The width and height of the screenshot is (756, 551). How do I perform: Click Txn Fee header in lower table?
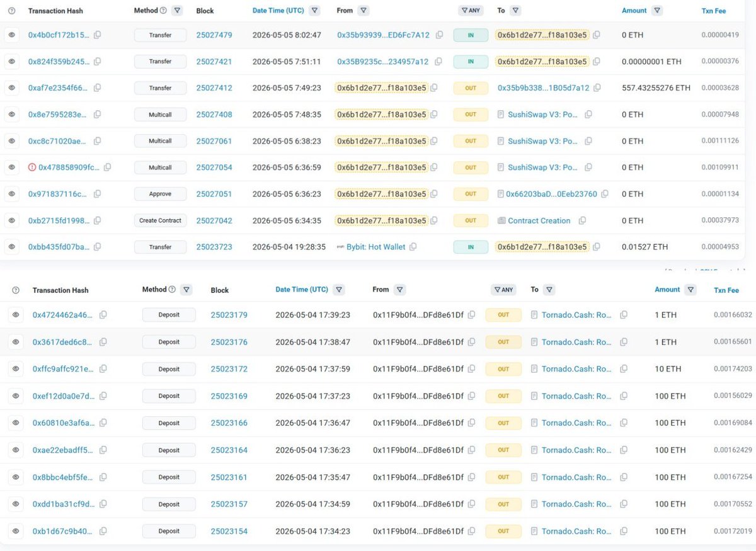[x=726, y=290]
